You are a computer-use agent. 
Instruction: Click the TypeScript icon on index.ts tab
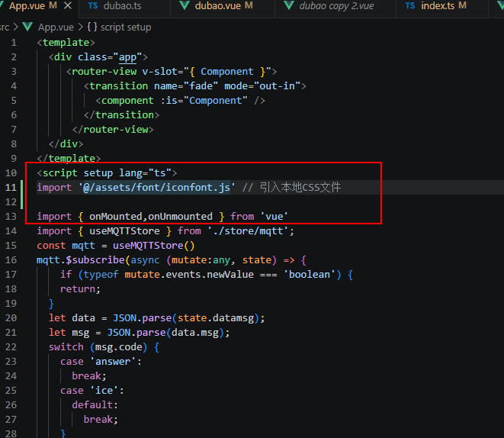tap(410, 6)
